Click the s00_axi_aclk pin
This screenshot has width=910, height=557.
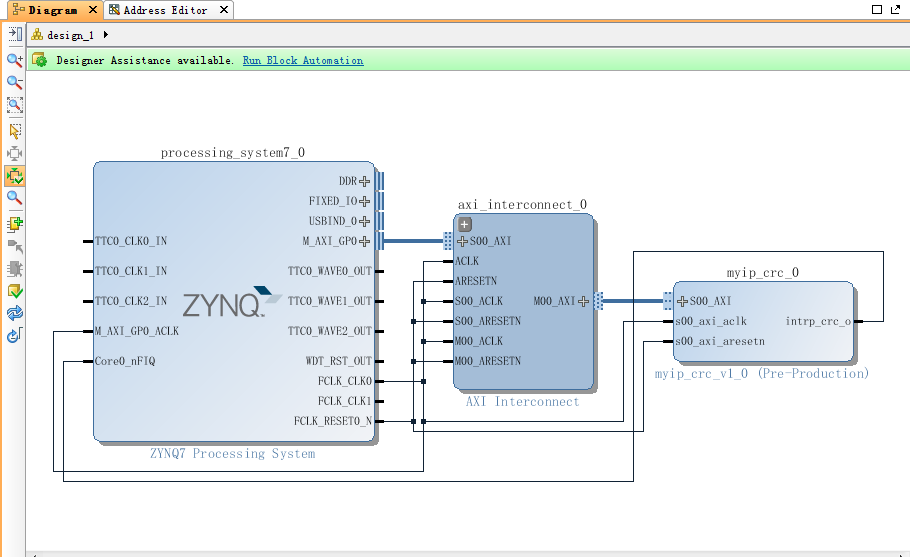pyautogui.click(x=711, y=321)
